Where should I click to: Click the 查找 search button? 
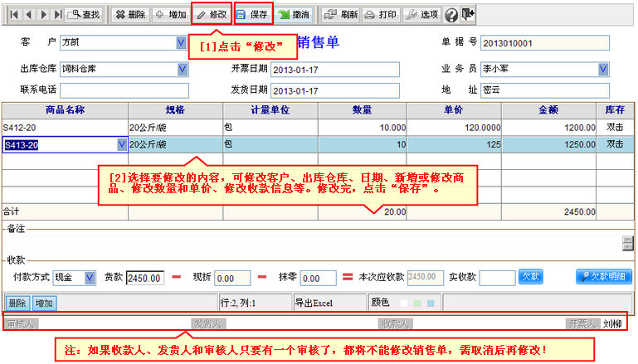tap(85, 15)
